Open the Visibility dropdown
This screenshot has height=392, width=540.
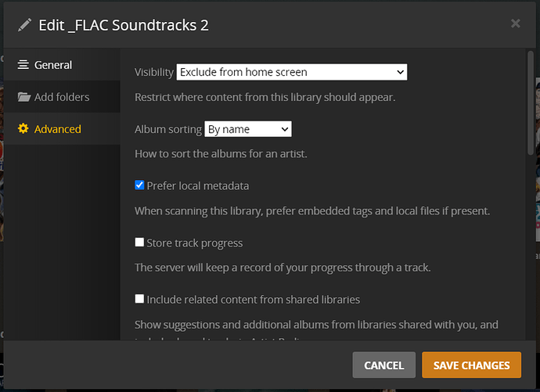click(292, 72)
